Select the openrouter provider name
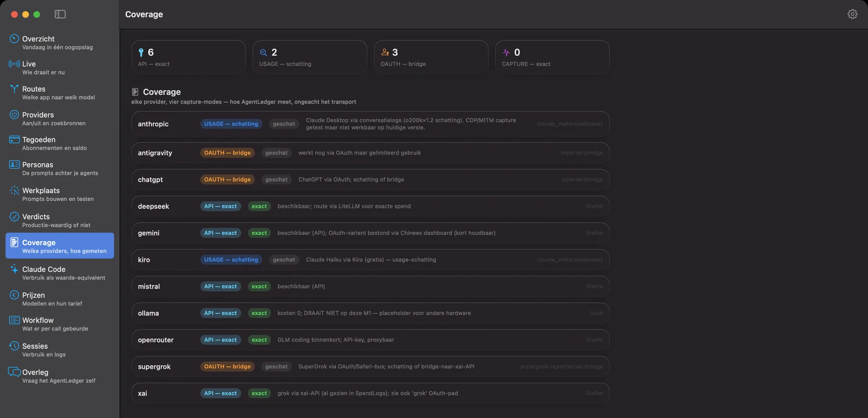Image resolution: width=868 pixels, height=418 pixels. click(156, 340)
